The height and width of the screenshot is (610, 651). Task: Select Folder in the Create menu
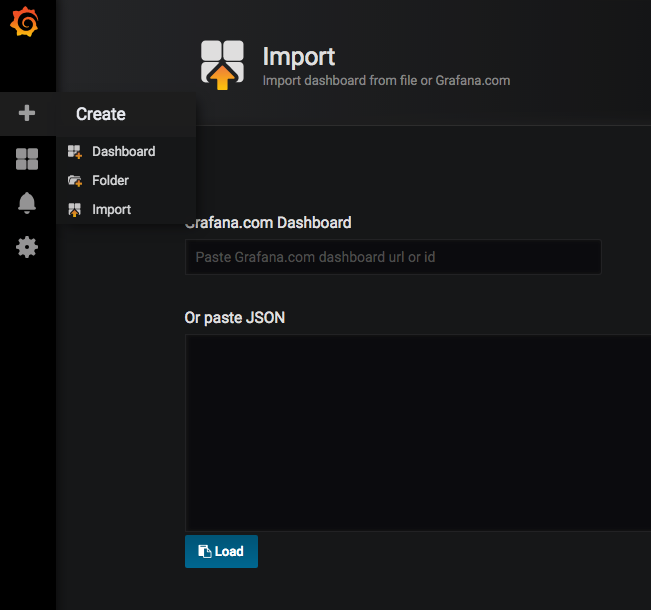pyautogui.click(x=126, y=181)
